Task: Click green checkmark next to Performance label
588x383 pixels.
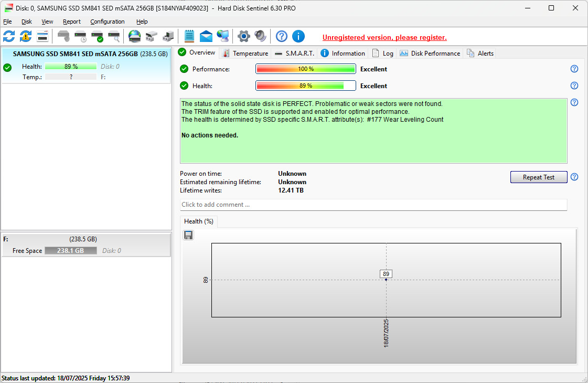Action: 184,69
